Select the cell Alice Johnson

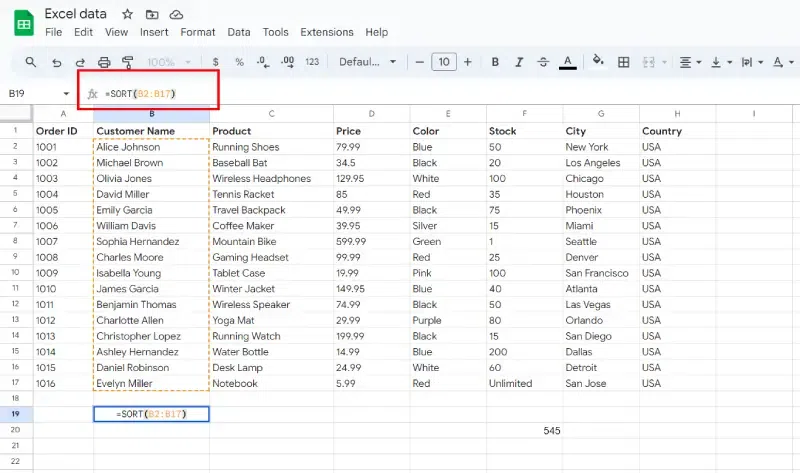152,147
